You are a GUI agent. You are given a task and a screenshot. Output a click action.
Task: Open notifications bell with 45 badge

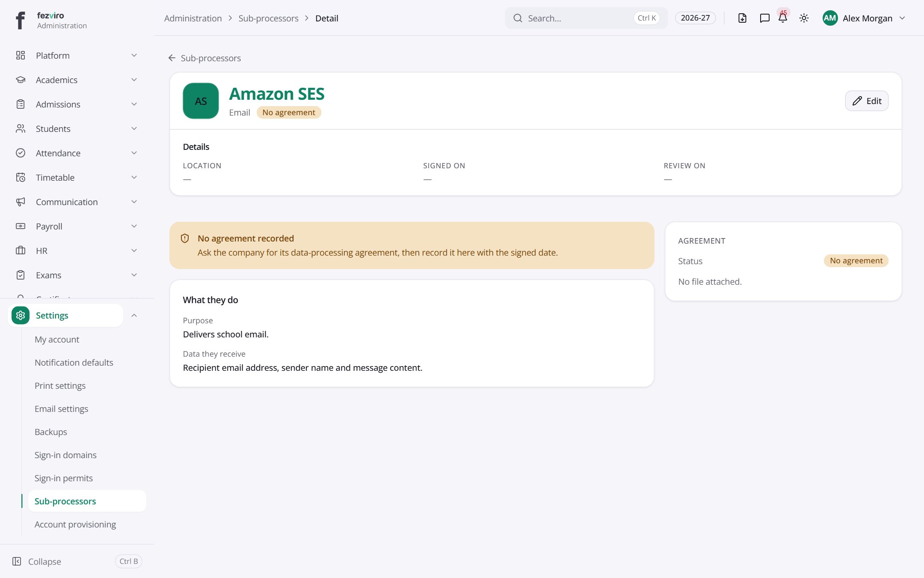pyautogui.click(x=783, y=18)
